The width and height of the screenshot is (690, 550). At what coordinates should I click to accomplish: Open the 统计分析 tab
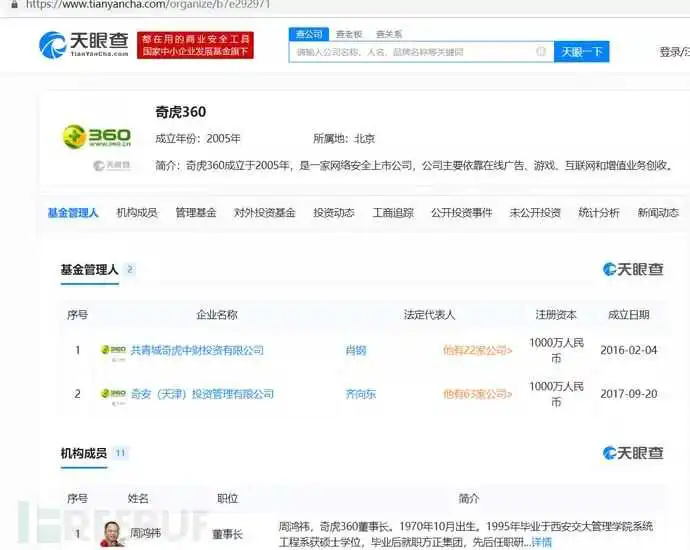pyautogui.click(x=599, y=213)
